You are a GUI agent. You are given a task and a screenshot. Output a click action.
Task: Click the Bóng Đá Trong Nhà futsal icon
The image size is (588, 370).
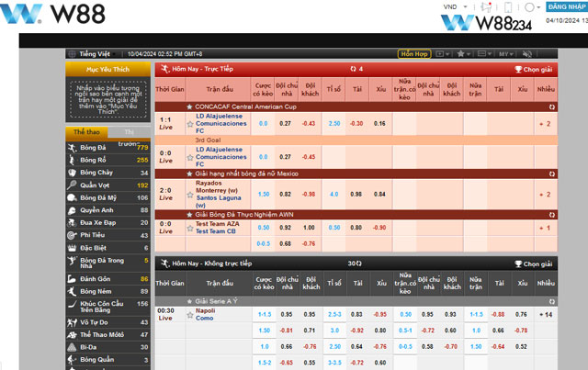point(72,261)
